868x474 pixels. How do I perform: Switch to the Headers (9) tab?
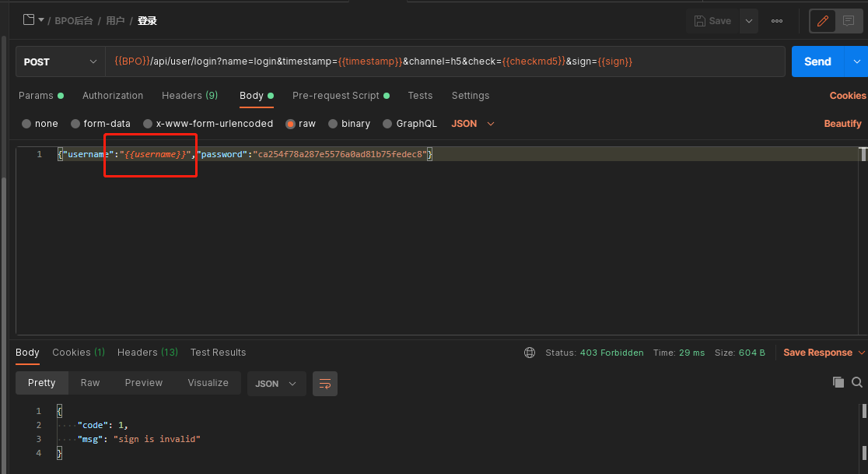click(190, 95)
